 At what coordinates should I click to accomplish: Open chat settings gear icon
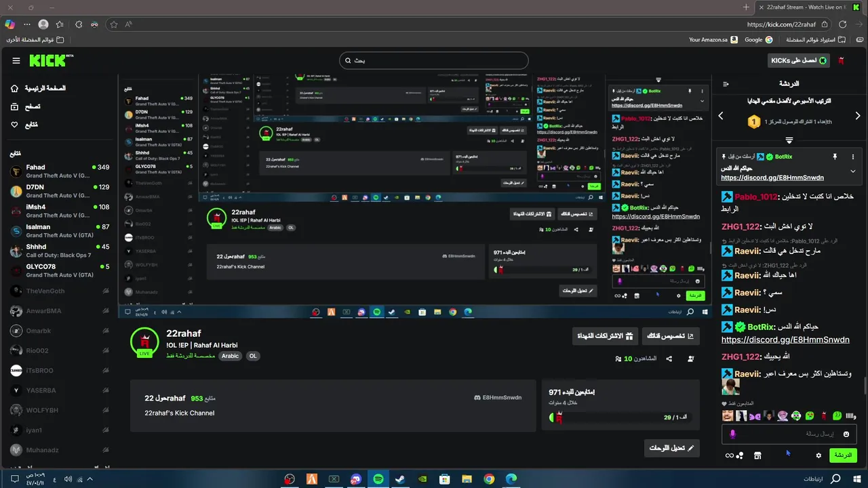[818, 455]
